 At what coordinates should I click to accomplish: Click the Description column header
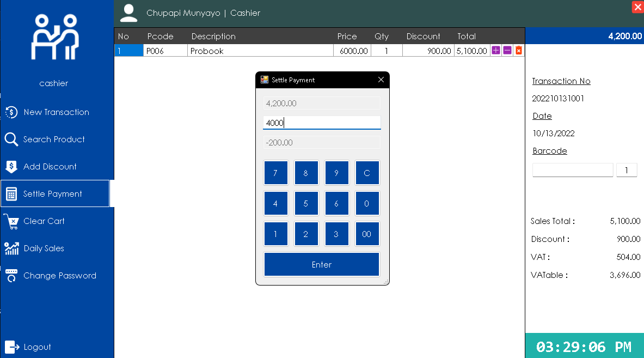213,37
